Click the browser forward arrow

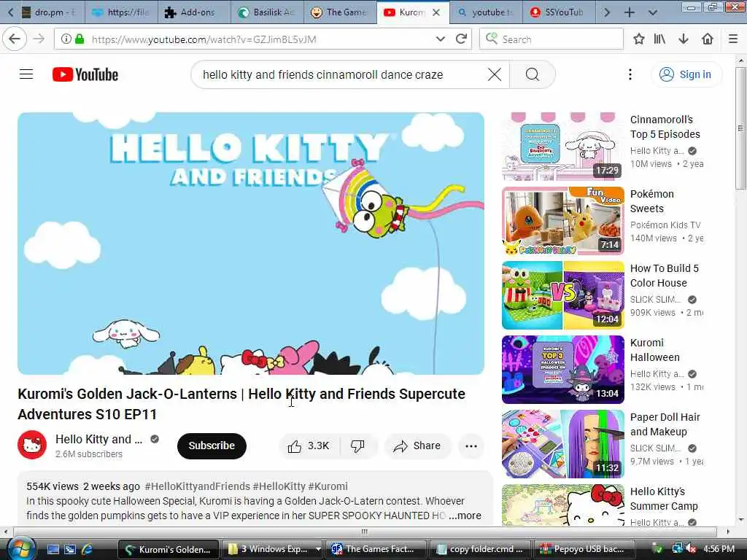click(x=39, y=39)
